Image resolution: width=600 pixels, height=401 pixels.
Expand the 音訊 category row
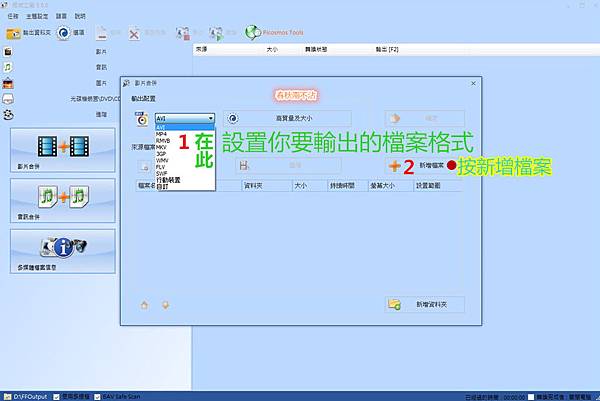(101, 67)
